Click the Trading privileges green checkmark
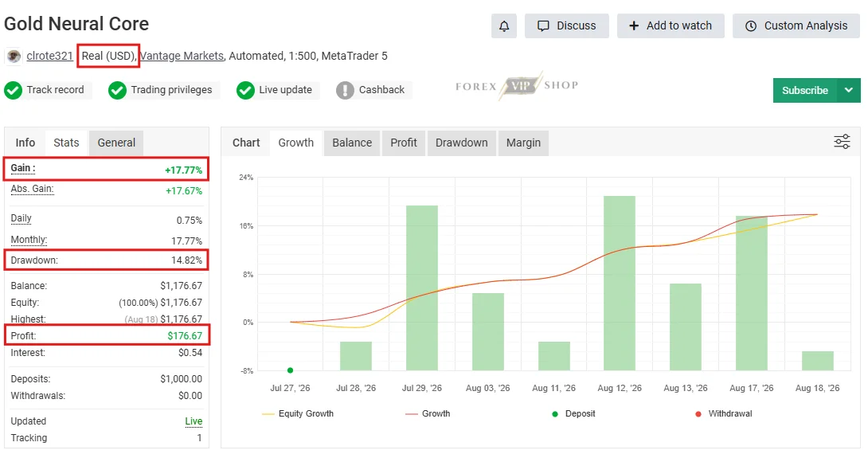This screenshot has height=454, width=868. point(117,90)
